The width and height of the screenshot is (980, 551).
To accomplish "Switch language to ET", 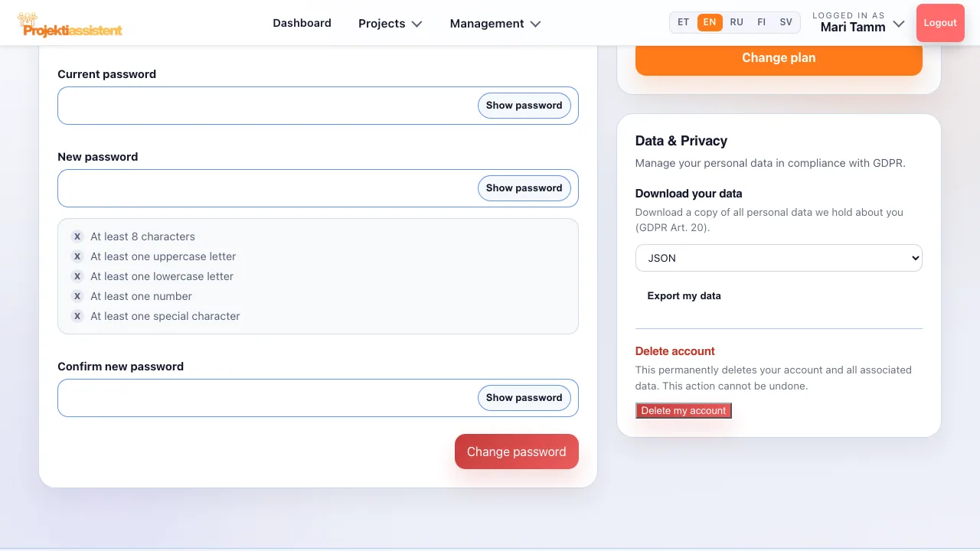I will point(684,22).
